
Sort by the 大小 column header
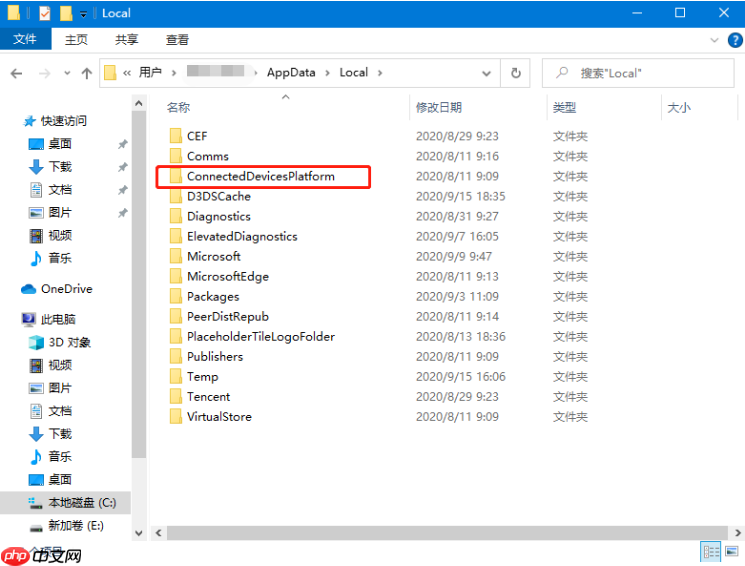coord(678,107)
